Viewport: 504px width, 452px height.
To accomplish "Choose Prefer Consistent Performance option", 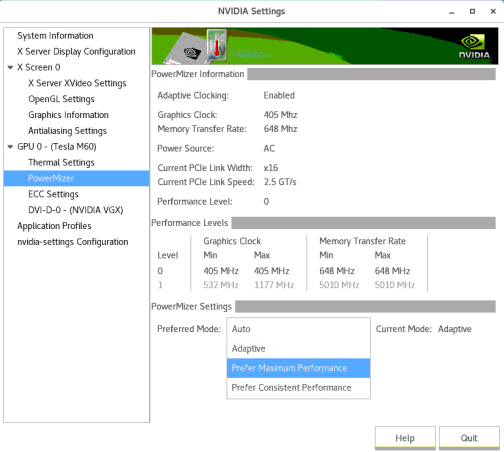I will tap(298, 388).
